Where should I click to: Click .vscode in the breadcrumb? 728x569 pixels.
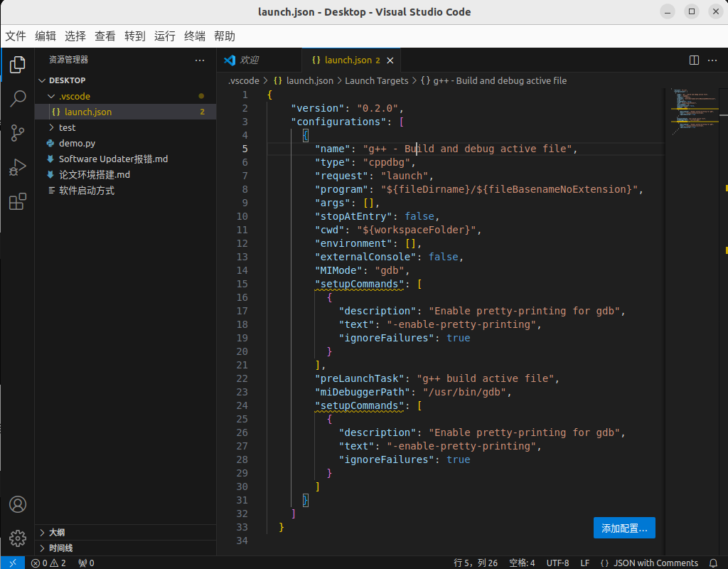point(243,81)
